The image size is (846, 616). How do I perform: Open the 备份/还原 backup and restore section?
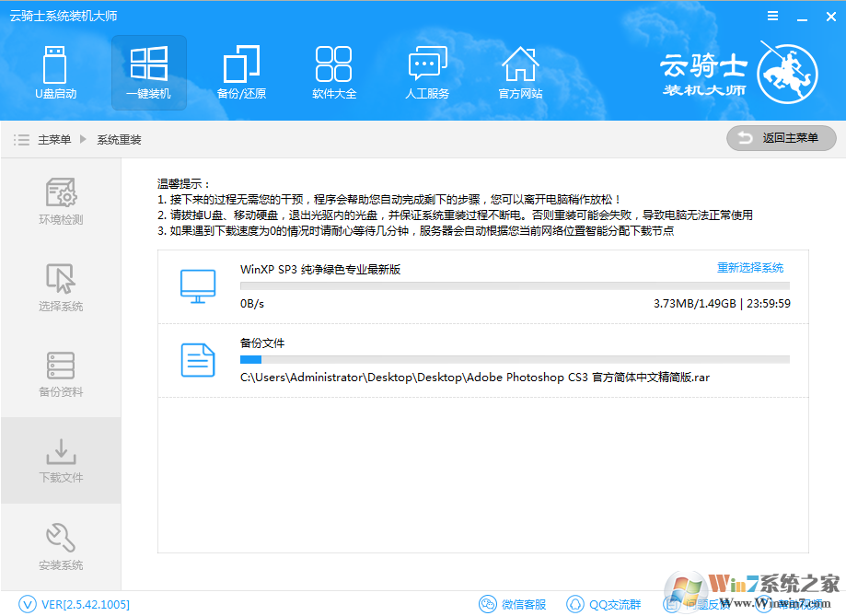click(x=241, y=72)
